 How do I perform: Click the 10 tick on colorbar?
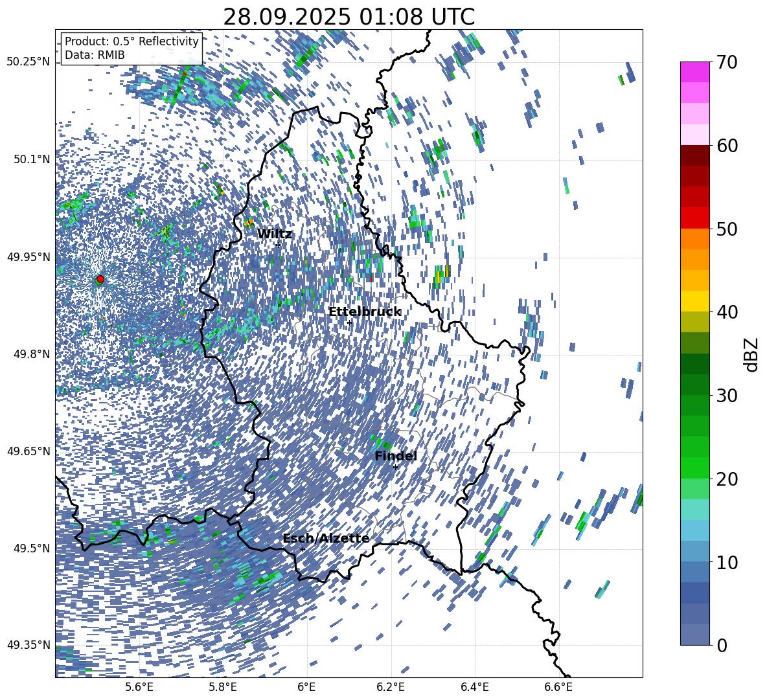click(x=727, y=562)
